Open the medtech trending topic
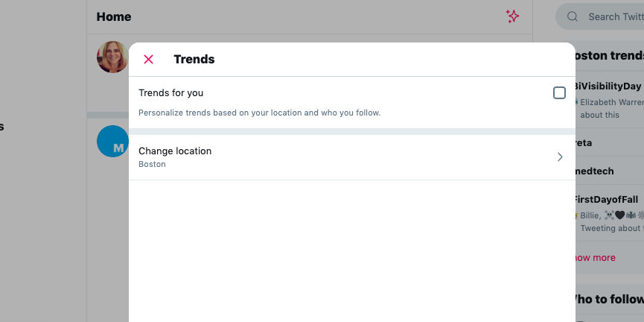 tap(594, 171)
